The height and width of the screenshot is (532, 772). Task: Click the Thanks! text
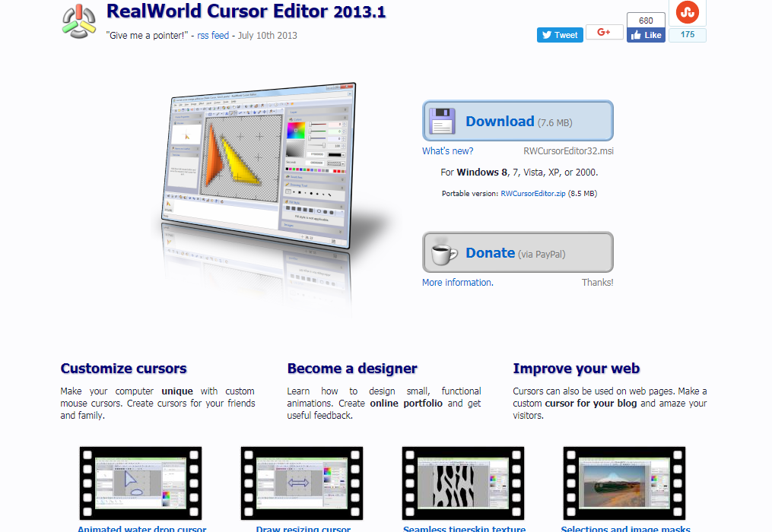point(597,283)
